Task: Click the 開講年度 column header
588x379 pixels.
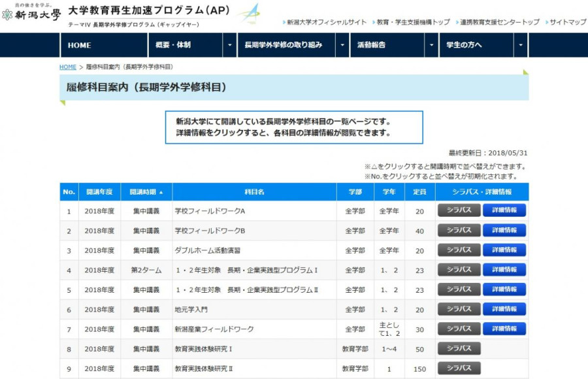Action: (x=99, y=191)
